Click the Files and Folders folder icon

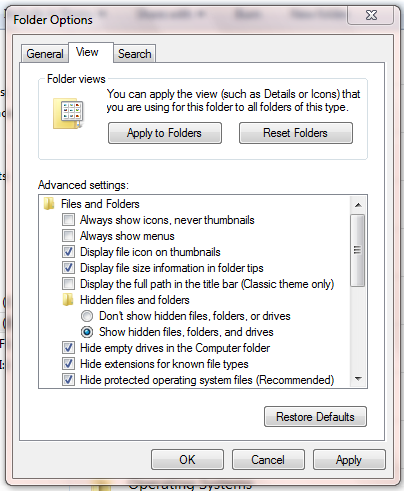coord(49,204)
